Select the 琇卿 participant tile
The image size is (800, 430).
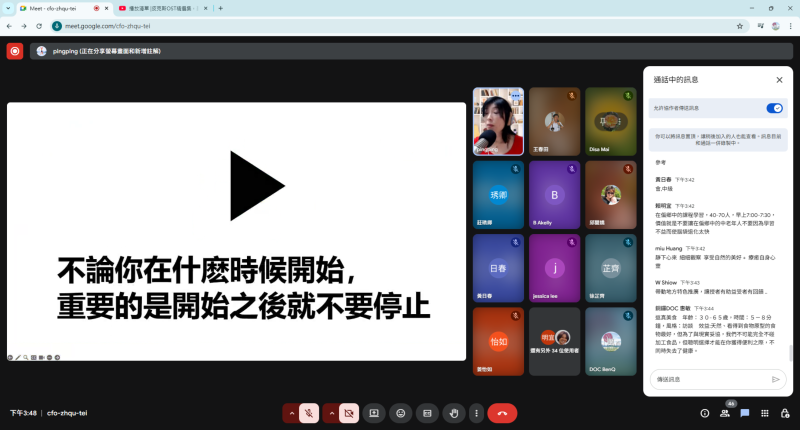(498, 195)
